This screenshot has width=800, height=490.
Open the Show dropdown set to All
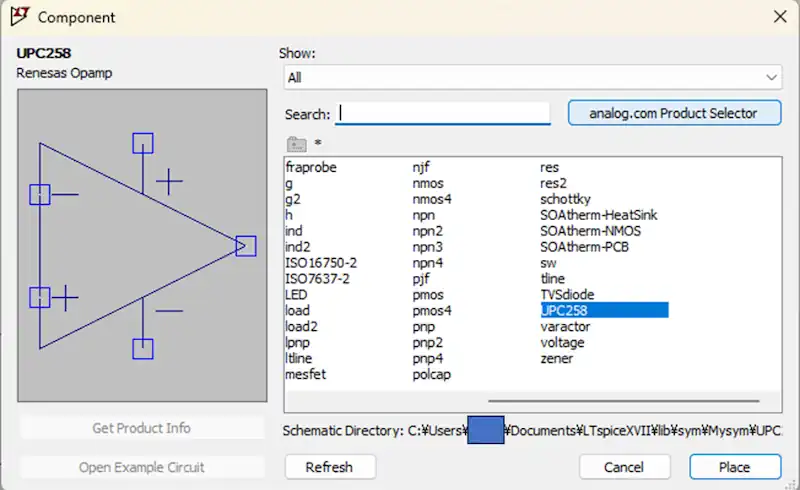point(532,77)
